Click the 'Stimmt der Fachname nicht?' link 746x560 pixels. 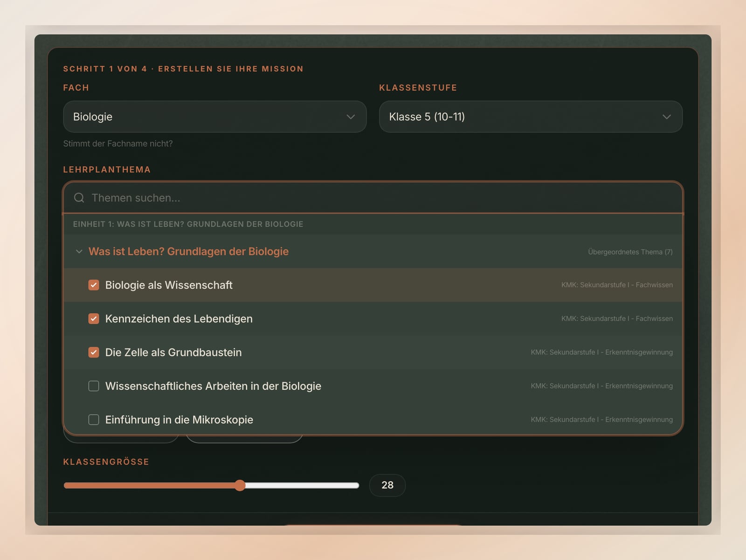point(118,144)
